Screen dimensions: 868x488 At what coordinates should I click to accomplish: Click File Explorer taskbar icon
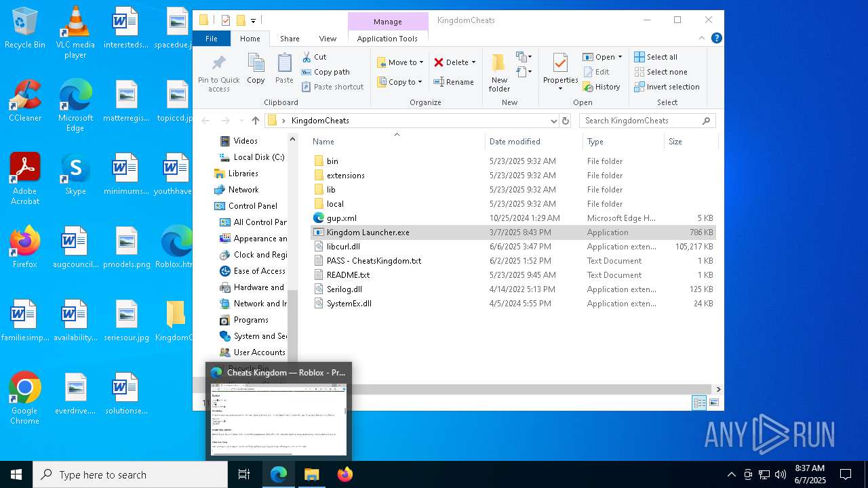coord(311,474)
